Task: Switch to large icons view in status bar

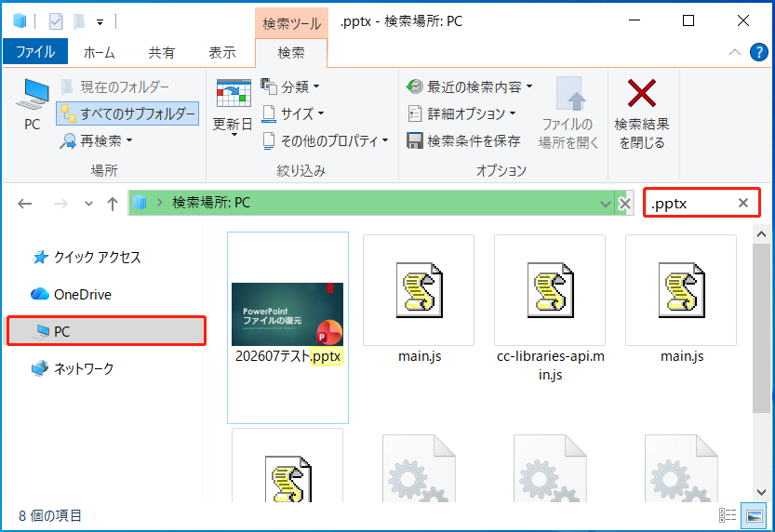Action: tap(755, 515)
